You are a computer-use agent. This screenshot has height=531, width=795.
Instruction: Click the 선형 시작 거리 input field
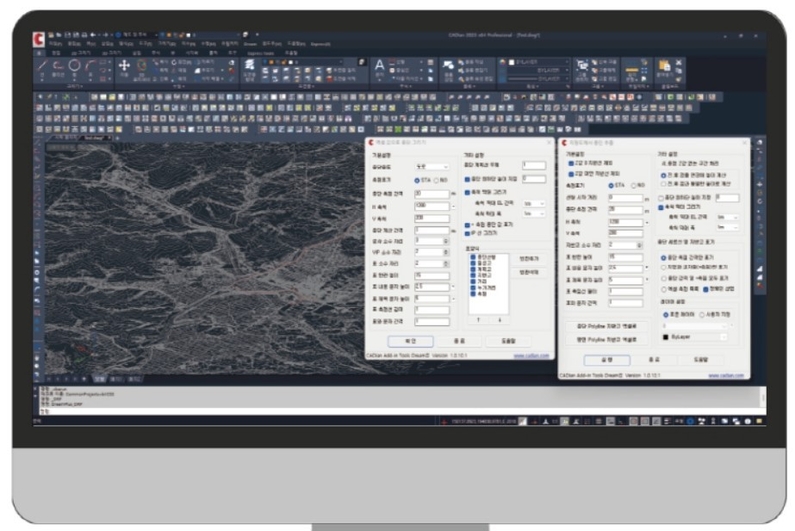pyautogui.click(x=626, y=198)
